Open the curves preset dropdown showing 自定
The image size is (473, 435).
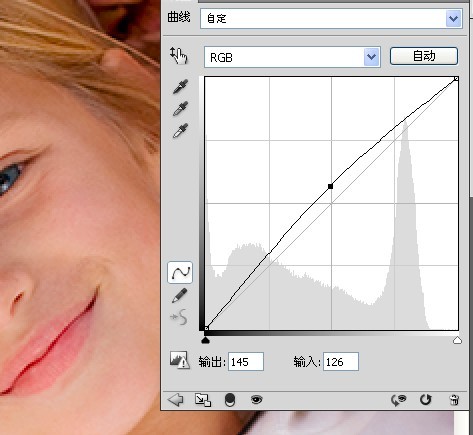pos(331,18)
